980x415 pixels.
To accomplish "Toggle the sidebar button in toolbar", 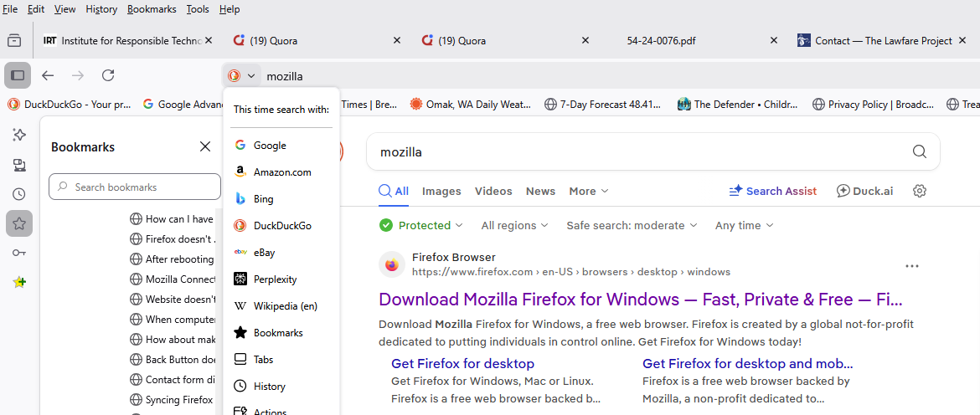I will (x=18, y=75).
